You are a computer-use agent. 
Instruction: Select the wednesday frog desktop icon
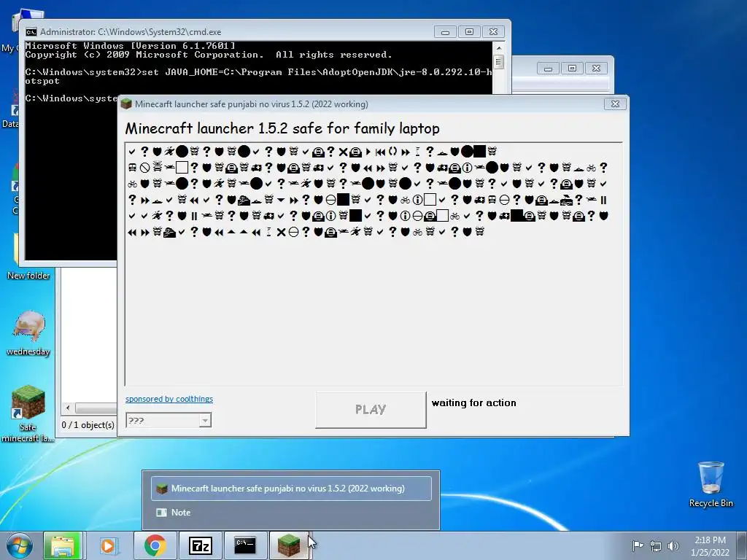coord(28,333)
